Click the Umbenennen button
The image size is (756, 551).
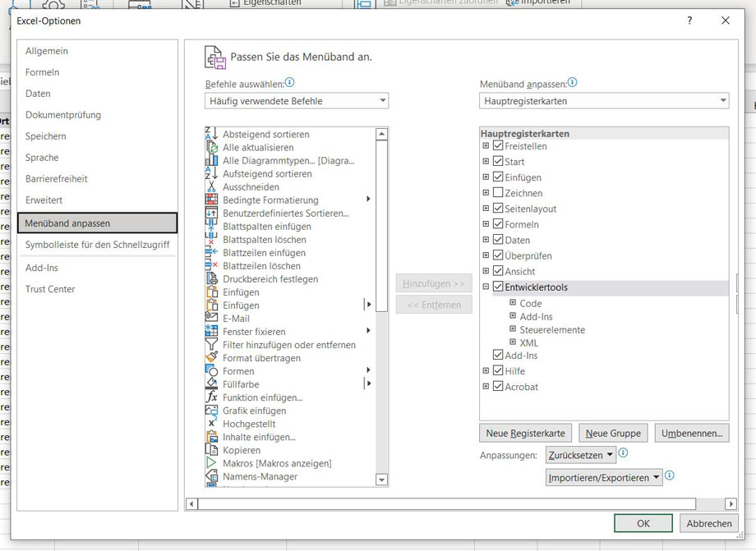click(x=692, y=433)
